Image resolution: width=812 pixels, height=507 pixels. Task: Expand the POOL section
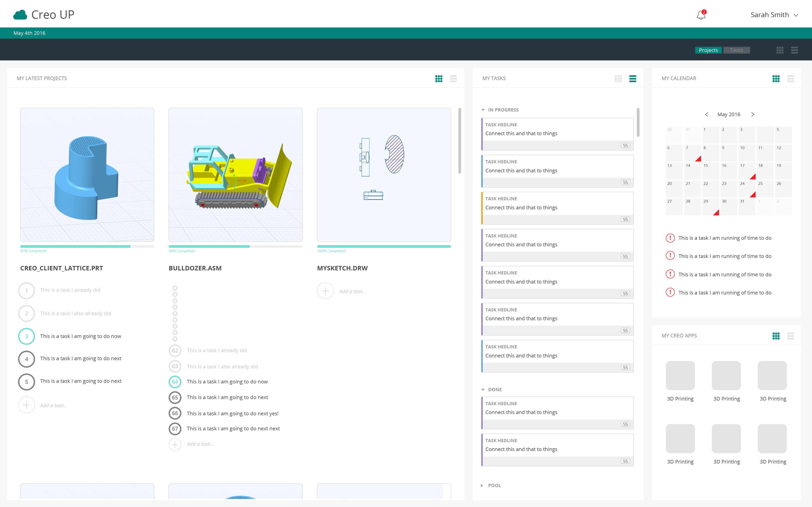tap(482, 485)
